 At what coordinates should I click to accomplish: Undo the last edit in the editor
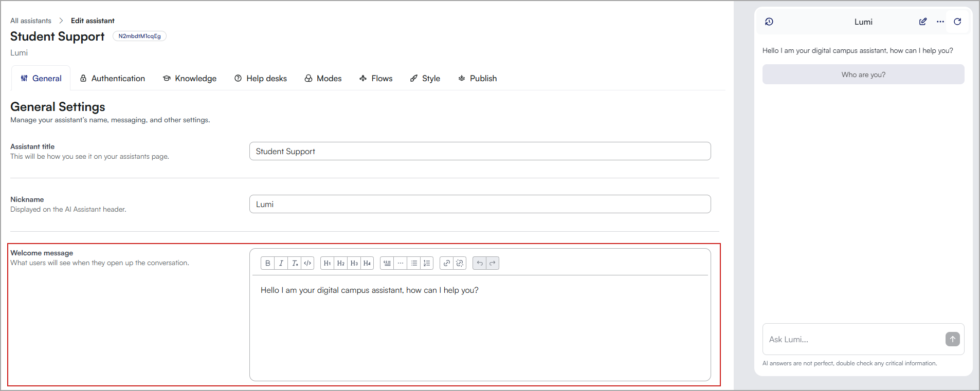pos(479,263)
